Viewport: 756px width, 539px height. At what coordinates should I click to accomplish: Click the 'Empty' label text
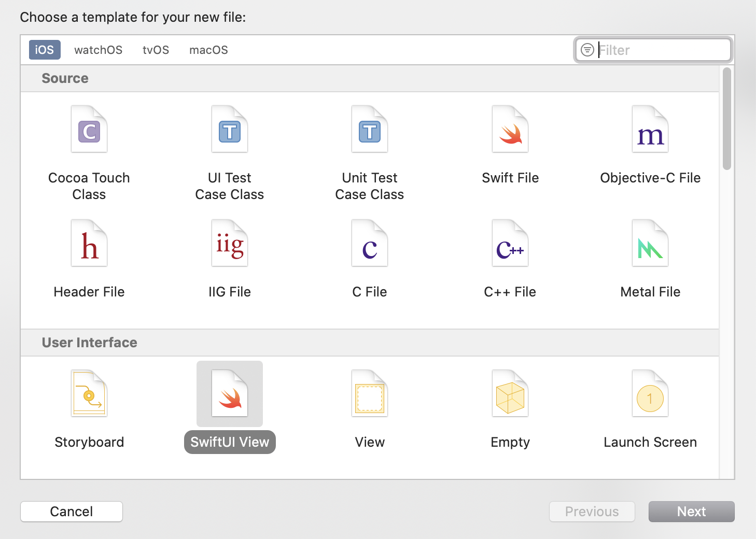pyautogui.click(x=510, y=442)
